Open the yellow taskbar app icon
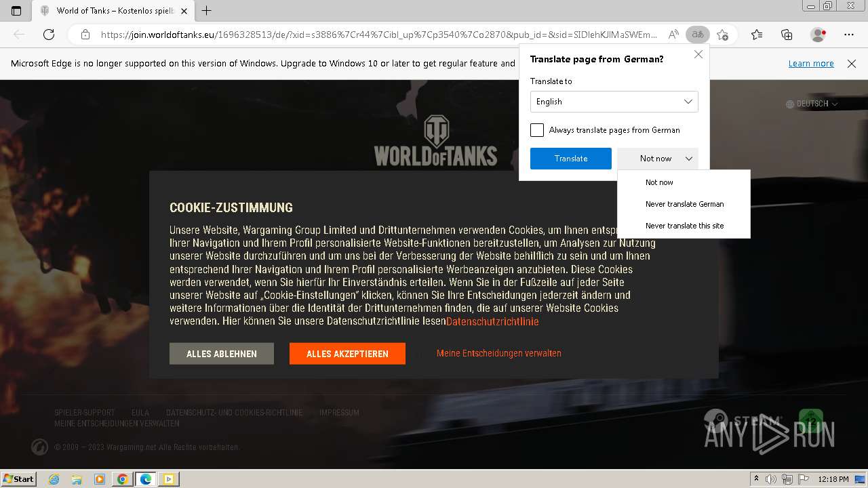This screenshot has height=488, width=868. click(x=169, y=479)
